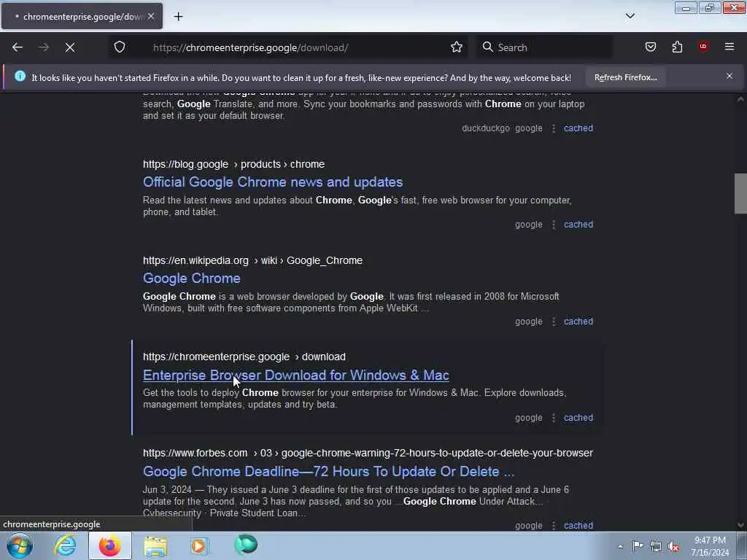Screen dimensions: 747x560
Task: Open cached link of blog.google result
Action: click(x=578, y=225)
